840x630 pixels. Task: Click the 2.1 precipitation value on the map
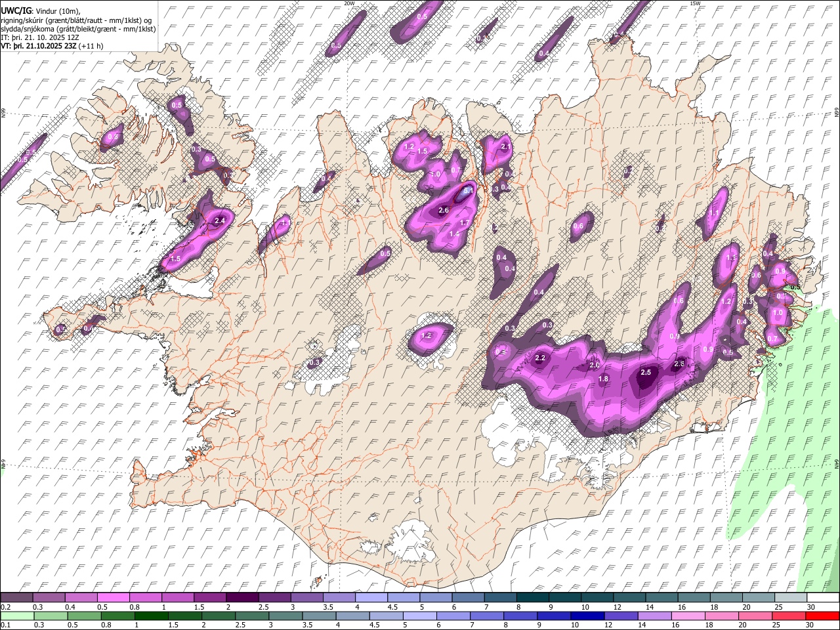coord(505,147)
